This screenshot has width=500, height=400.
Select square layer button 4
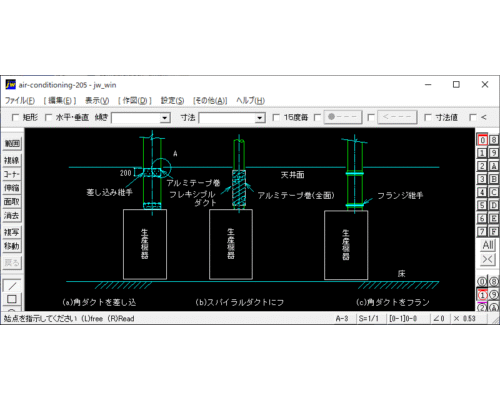coord(482,192)
